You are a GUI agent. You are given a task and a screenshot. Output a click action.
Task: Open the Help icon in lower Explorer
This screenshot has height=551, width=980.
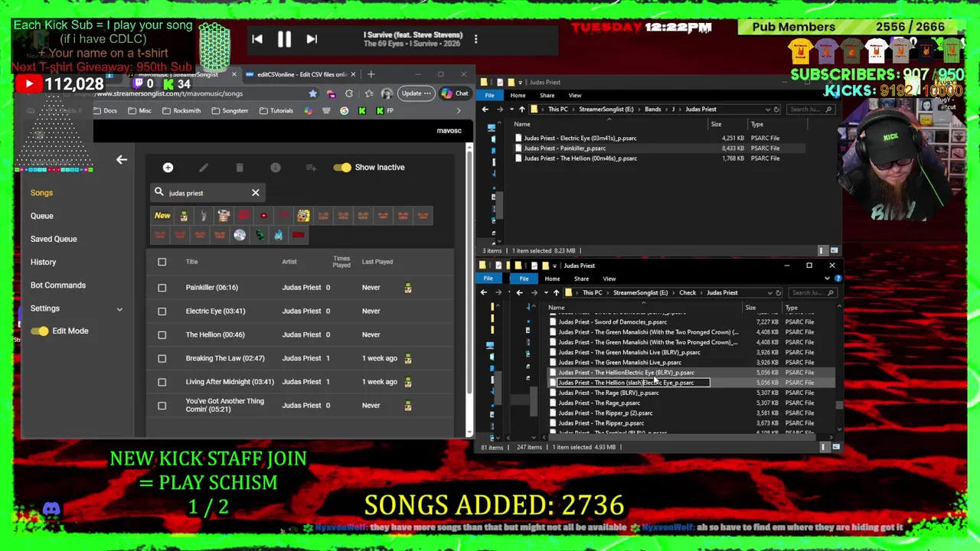click(x=838, y=279)
